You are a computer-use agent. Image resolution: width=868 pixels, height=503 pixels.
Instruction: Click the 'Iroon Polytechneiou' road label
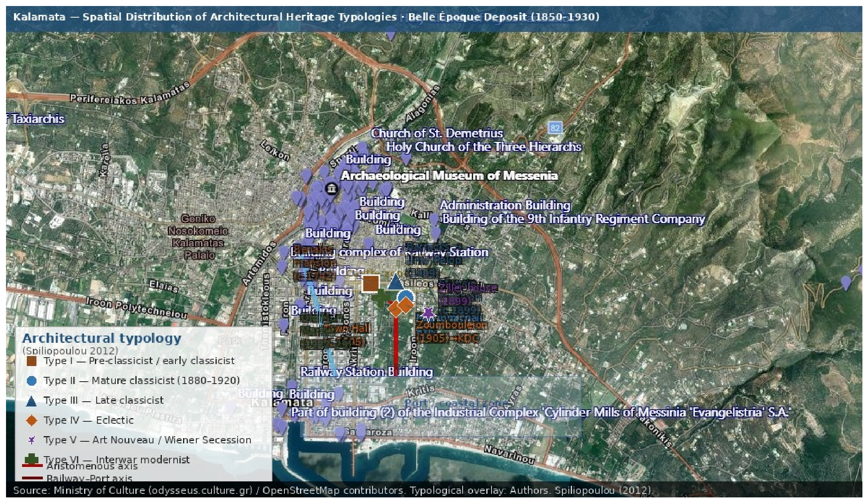point(137,308)
